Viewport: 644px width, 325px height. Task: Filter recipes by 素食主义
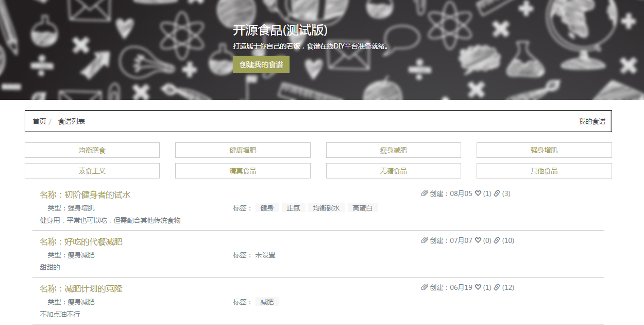coord(92,171)
